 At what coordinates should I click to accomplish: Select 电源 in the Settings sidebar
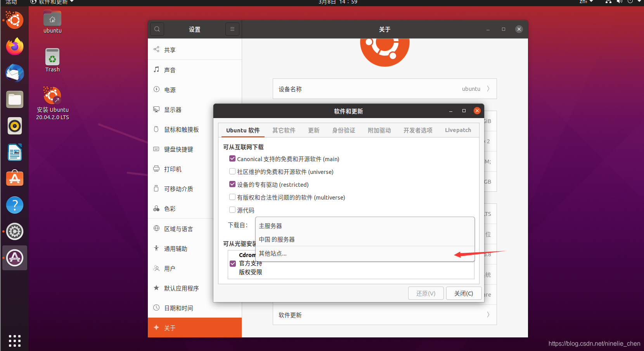[x=195, y=90]
